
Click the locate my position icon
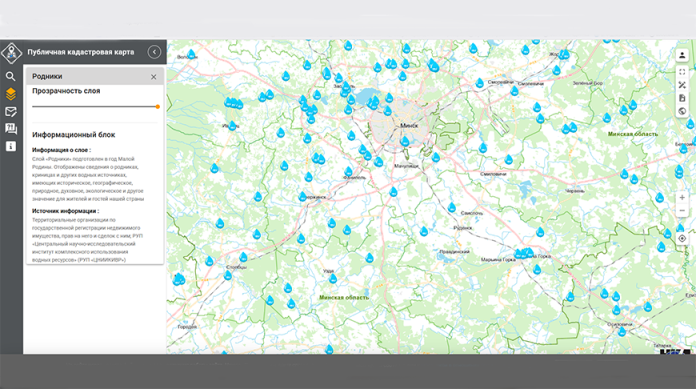click(682, 238)
